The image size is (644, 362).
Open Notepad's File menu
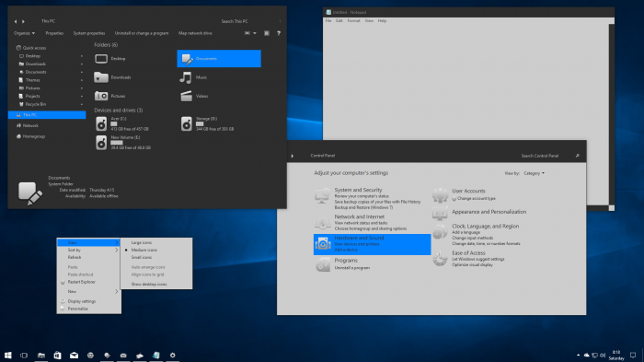pos(328,21)
